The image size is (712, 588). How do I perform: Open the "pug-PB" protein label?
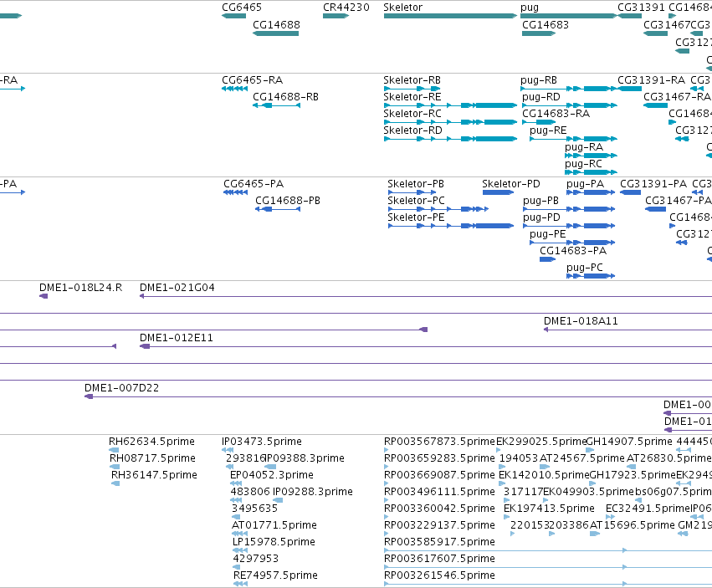tap(540, 201)
